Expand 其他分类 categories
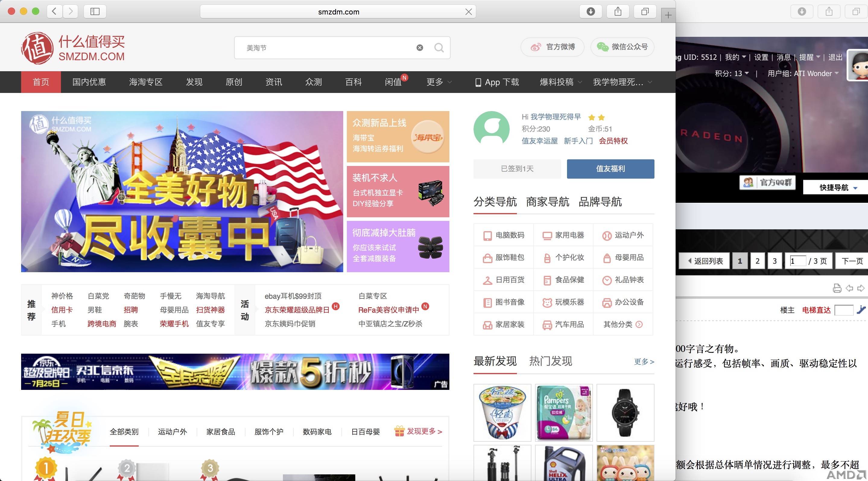The image size is (868, 481). 623,324
